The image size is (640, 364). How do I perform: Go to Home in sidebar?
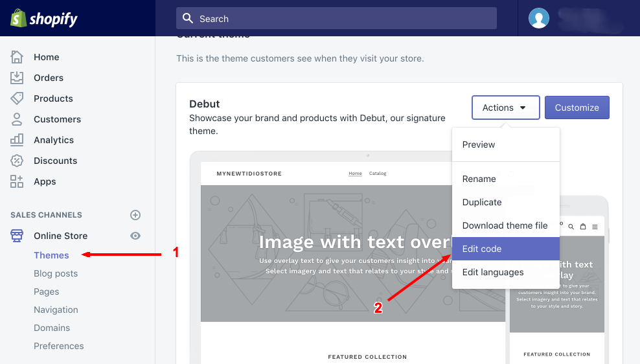pyautogui.click(x=47, y=57)
